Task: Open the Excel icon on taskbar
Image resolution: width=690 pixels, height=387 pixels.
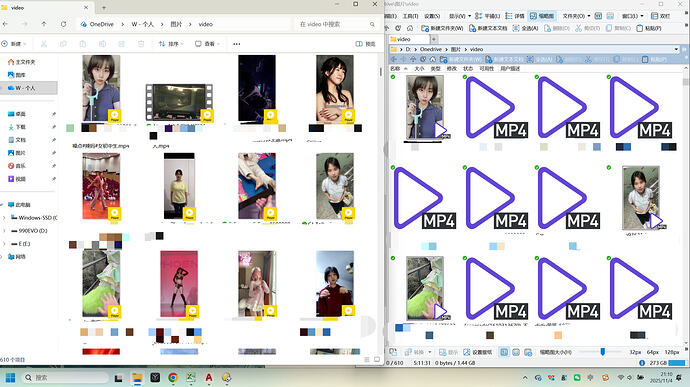Action: tap(191, 378)
